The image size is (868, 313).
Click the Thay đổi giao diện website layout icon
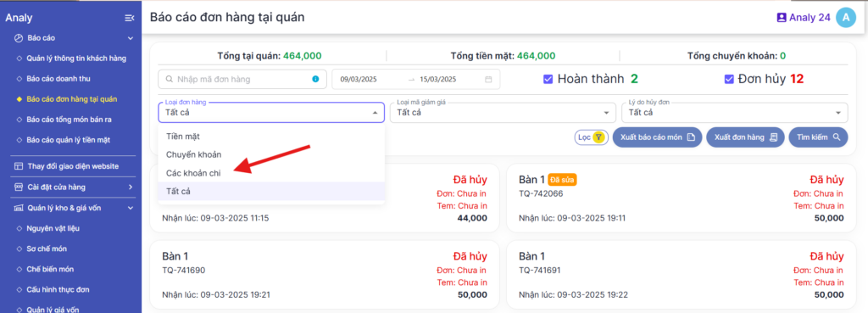coord(19,166)
